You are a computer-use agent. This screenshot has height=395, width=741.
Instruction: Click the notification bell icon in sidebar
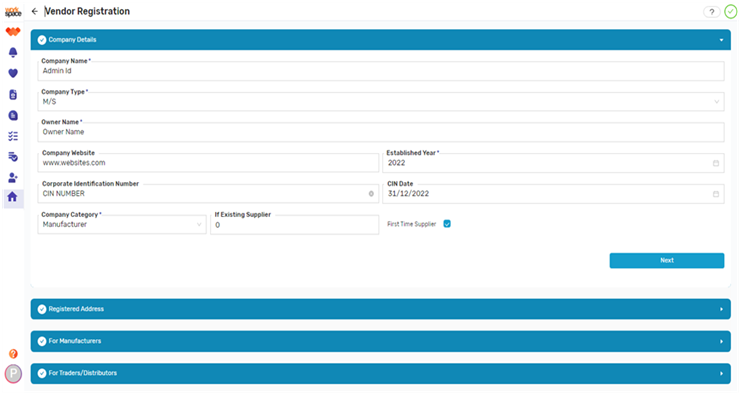pyautogui.click(x=13, y=52)
